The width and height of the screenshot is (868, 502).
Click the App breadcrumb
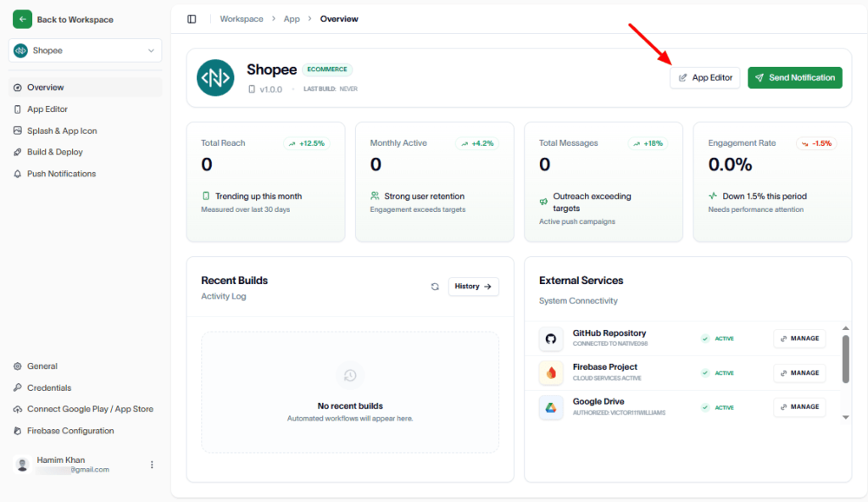(x=292, y=19)
